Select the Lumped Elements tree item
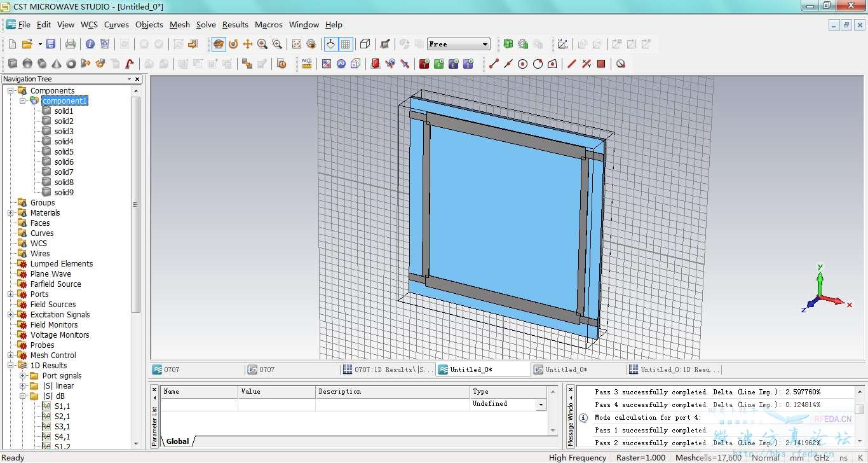Screen dimensions: 868x463 coord(62,264)
